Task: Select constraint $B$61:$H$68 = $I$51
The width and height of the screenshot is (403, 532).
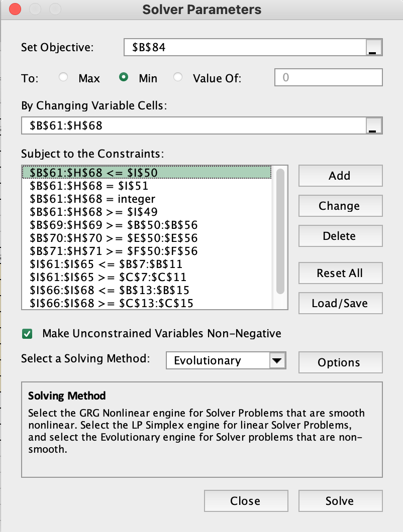Action: click(x=147, y=186)
